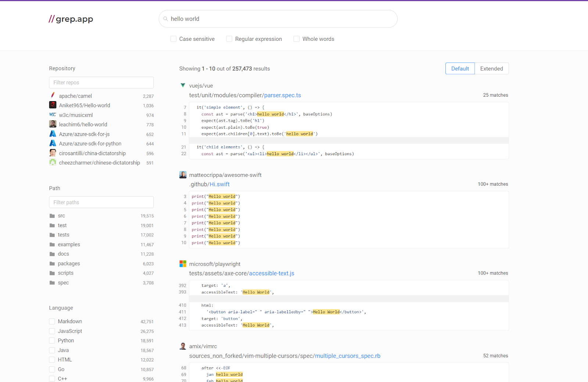Click the Vue logo beside vuejs/vue
The height and width of the screenshot is (382, 588).
pos(183,85)
